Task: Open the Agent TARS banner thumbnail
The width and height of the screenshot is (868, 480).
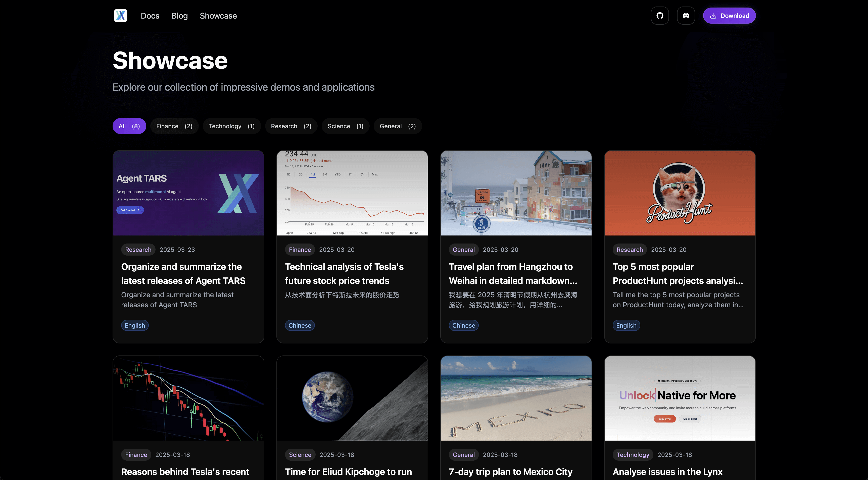Action: point(188,193)
